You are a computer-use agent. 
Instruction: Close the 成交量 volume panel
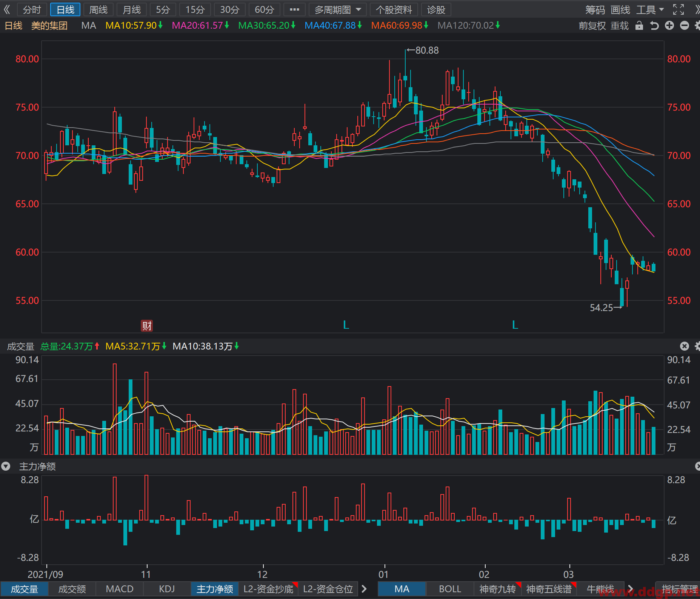[x=685, y=346]
